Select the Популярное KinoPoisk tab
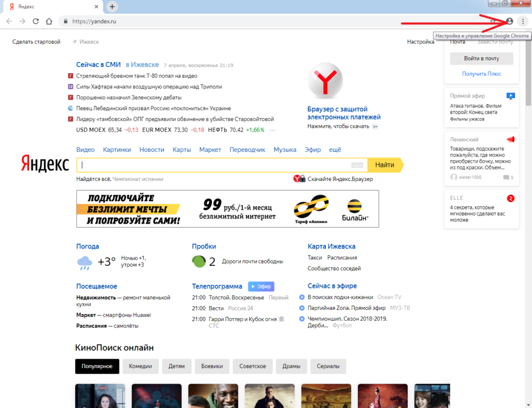Viewport: 532px width, 408px height. coord(97,366)
